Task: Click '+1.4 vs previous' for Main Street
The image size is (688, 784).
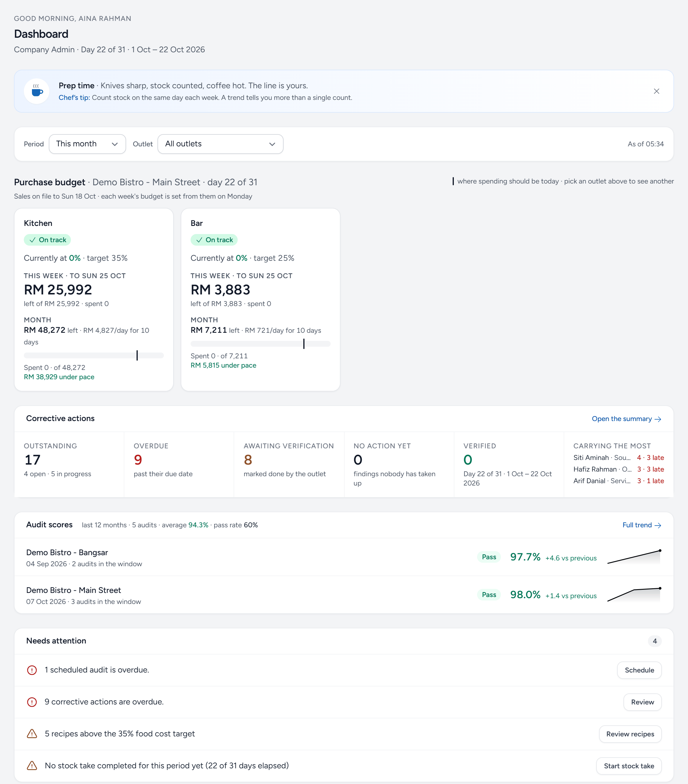Action: [571, 596]
